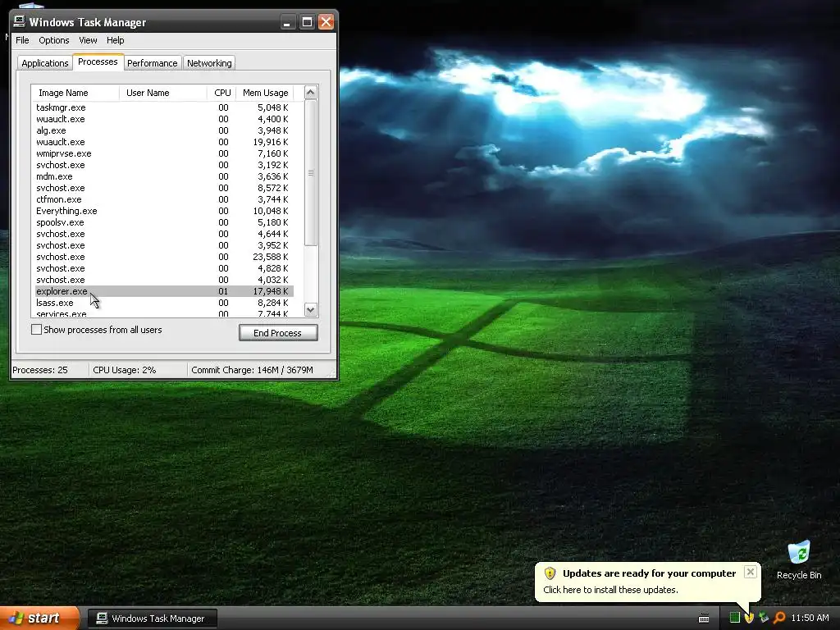Select the explorer.exe process
The width and height of the screenshot is (840, 630).
(x=164, y=291)
